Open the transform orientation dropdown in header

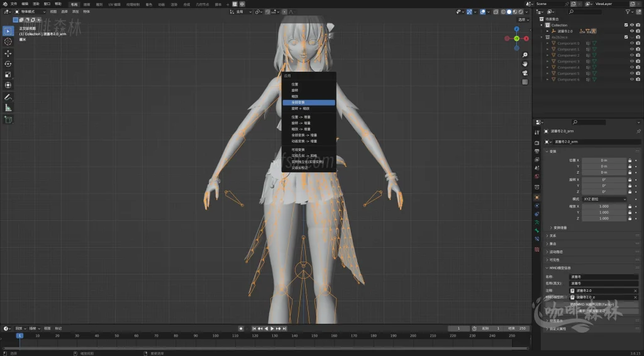tap(241, 12)
